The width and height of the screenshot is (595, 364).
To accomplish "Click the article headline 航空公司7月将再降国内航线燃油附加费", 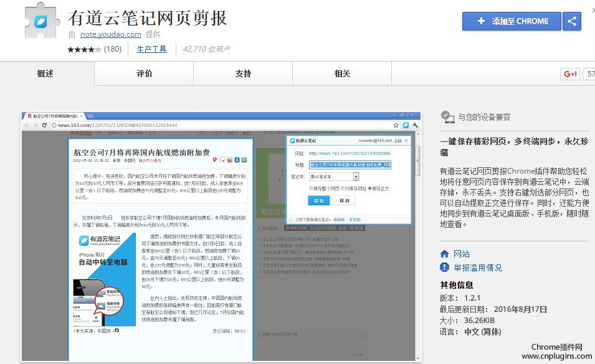I will (141, 152).
